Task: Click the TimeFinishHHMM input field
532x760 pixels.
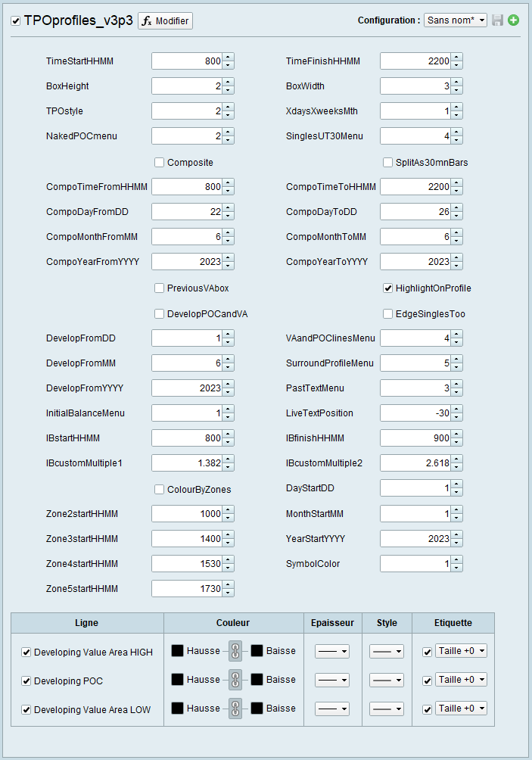Action: (415, 61)
